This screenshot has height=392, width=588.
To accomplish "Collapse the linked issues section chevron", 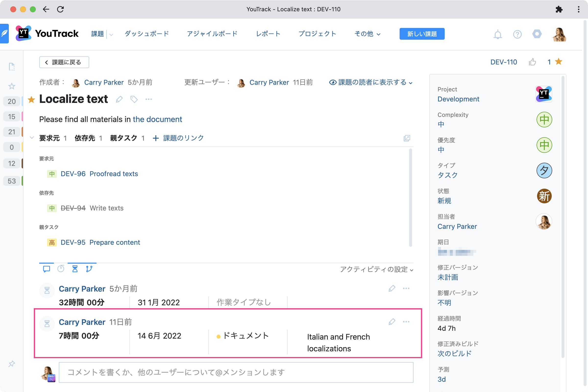I will [x=32, y=138].
